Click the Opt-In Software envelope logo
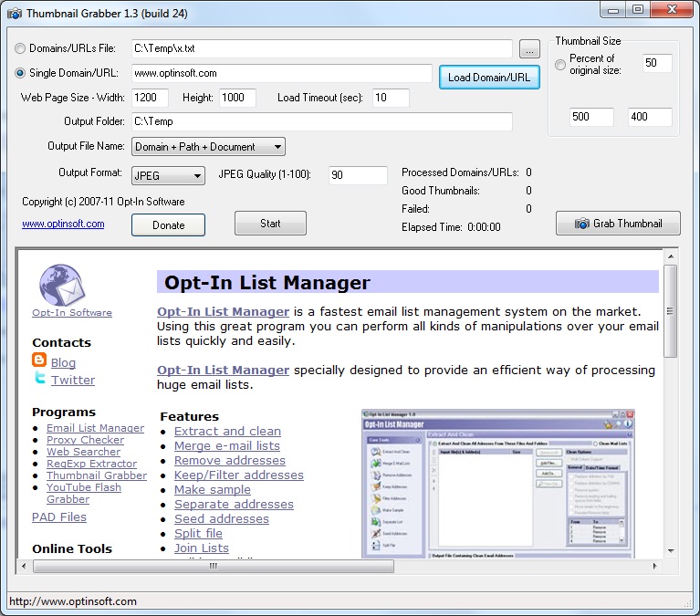This screenshot has width=700, height=616. (62, 284)
